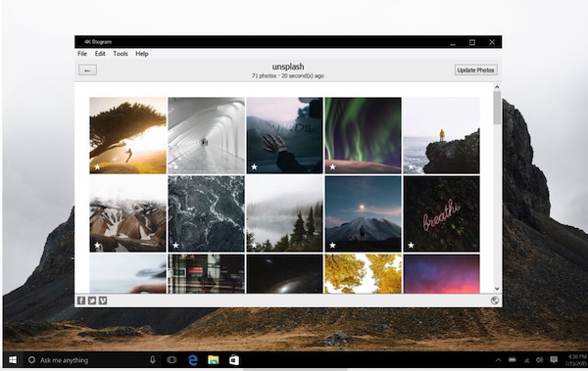Open File Explorer from taskbar

pos(214,360)
